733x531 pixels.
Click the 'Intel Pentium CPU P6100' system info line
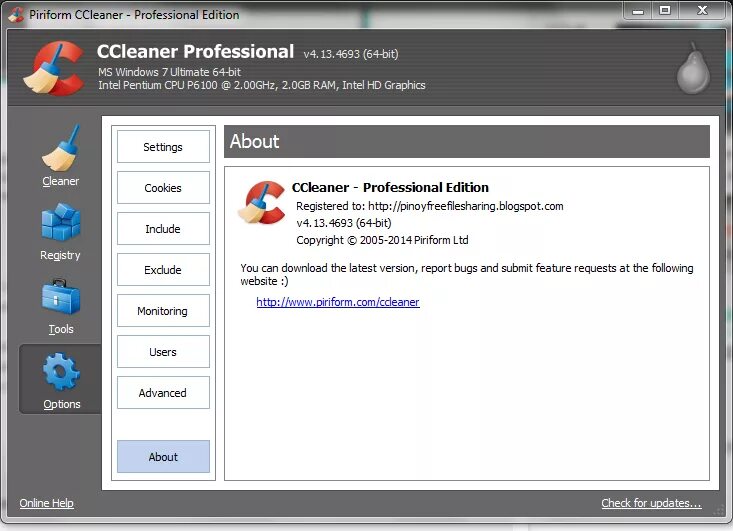pyautogui.click(x=262, y=86)
